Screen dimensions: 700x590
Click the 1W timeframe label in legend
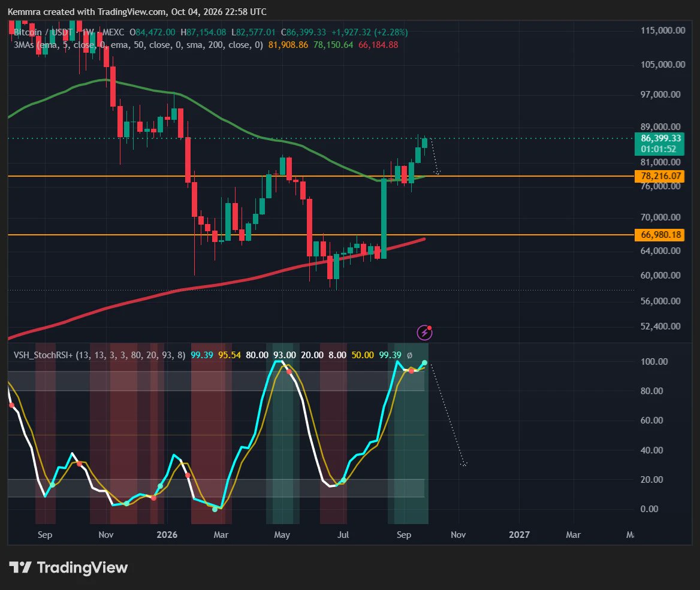tap(88, 32)
